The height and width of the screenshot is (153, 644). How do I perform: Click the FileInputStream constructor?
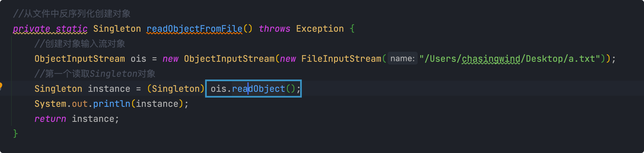coord(341,59)
